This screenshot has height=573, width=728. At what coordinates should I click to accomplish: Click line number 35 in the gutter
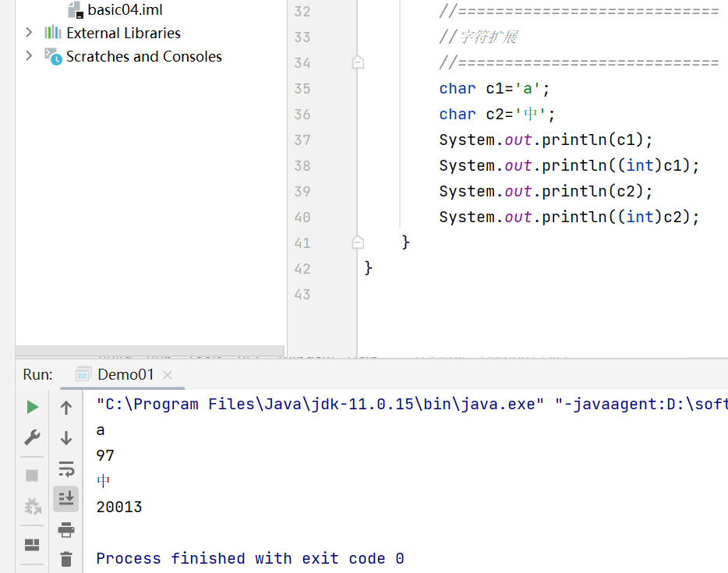coord(302,88)
